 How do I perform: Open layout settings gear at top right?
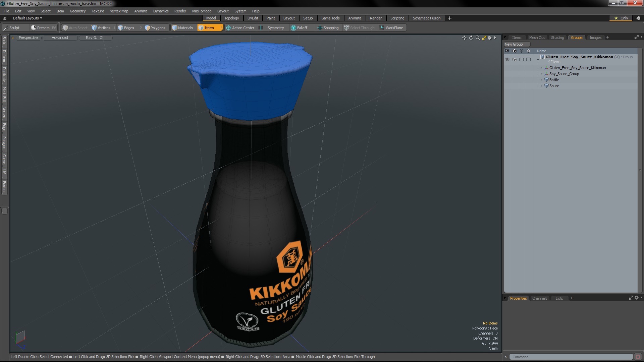pyautogui.click(x=638, y=18)
